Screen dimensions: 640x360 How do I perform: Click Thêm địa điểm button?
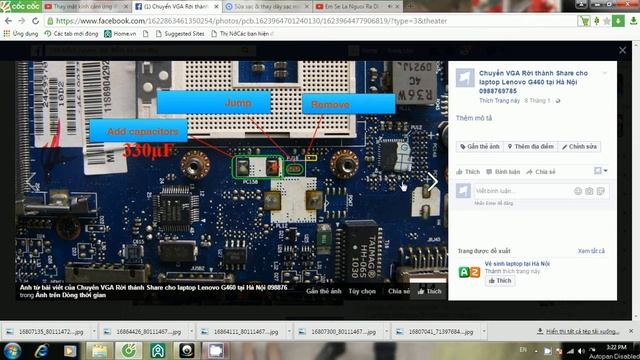(531, 147)
